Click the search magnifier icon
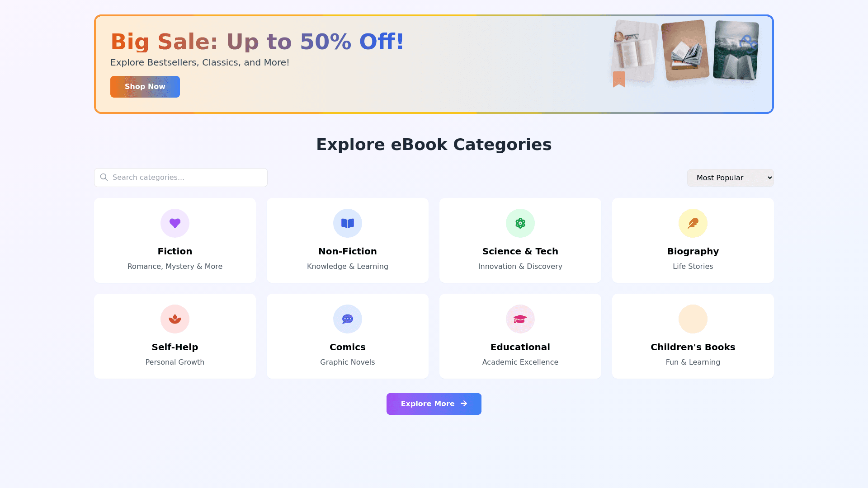Viewport: 868px width, 488px height. 104,177
